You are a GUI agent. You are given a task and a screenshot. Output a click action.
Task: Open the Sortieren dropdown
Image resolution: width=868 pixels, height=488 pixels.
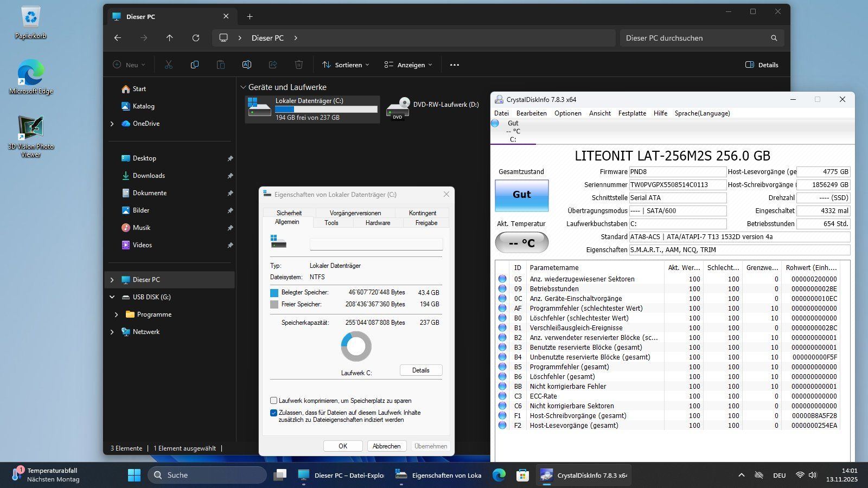pyautogui.click(x=346, y=65)
